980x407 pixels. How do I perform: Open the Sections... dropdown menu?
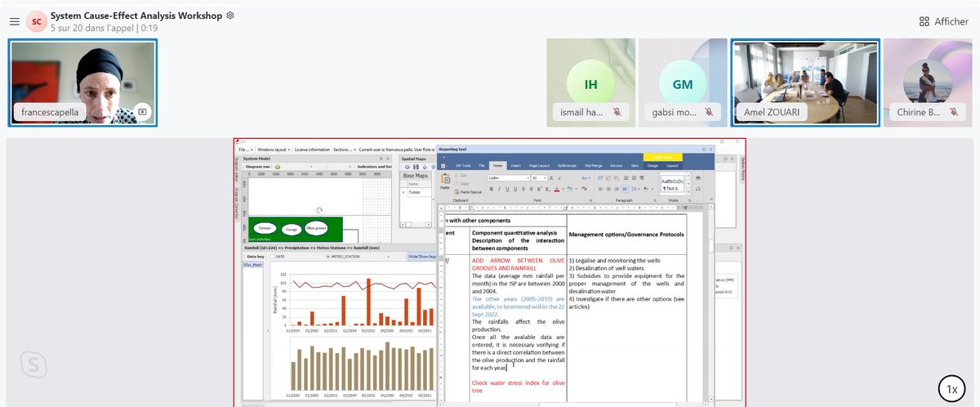click(344, 150)
